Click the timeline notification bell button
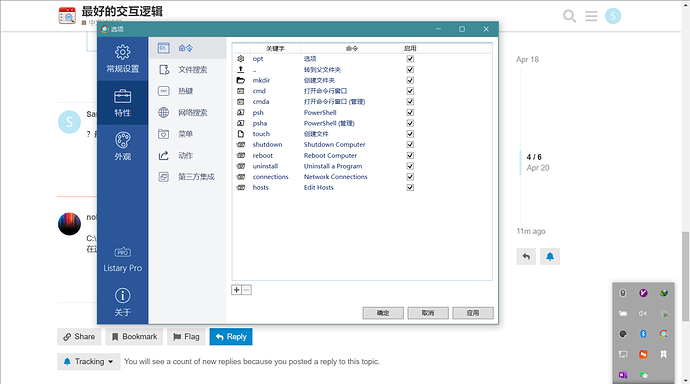690x384 pixels. (550, 256)
